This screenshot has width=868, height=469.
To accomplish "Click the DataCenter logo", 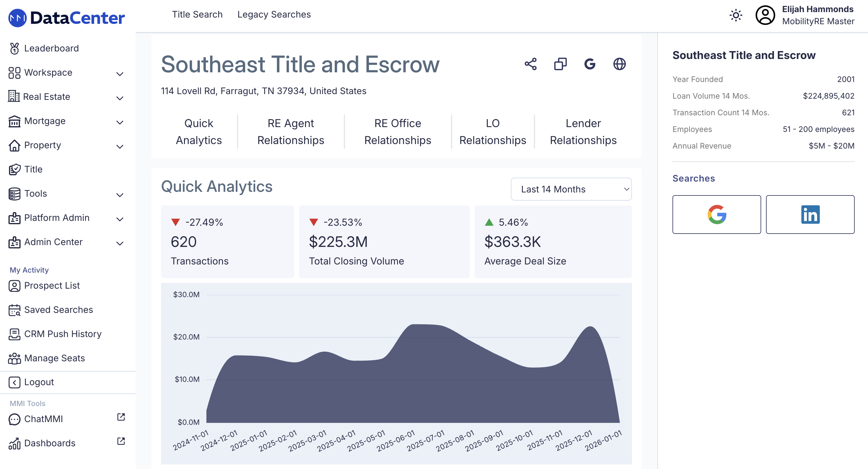I will click(x=66, y=18).
